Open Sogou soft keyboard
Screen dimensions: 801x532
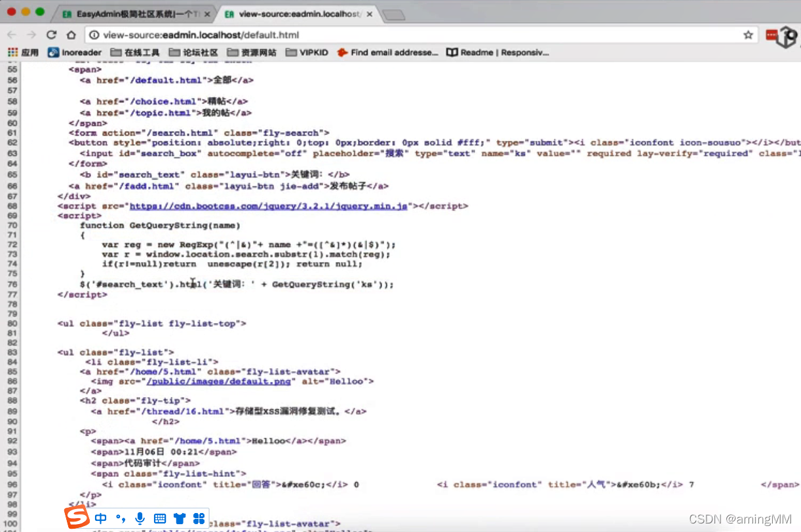[x=160, y=519]
